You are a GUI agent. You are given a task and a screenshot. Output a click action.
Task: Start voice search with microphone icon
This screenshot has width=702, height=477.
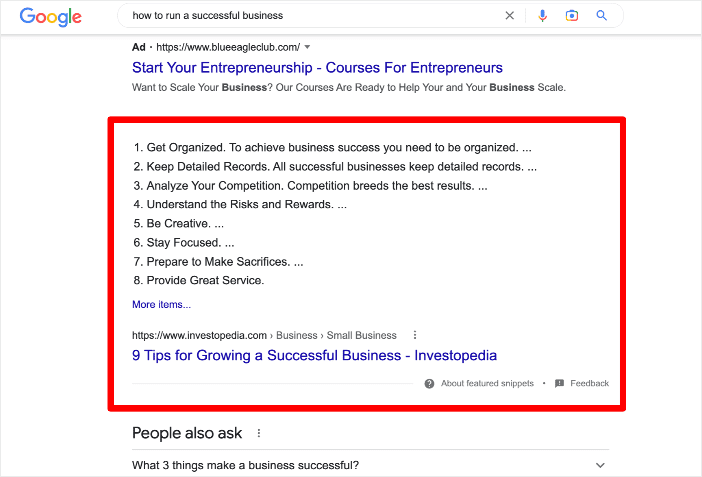[x=542, y=16]
